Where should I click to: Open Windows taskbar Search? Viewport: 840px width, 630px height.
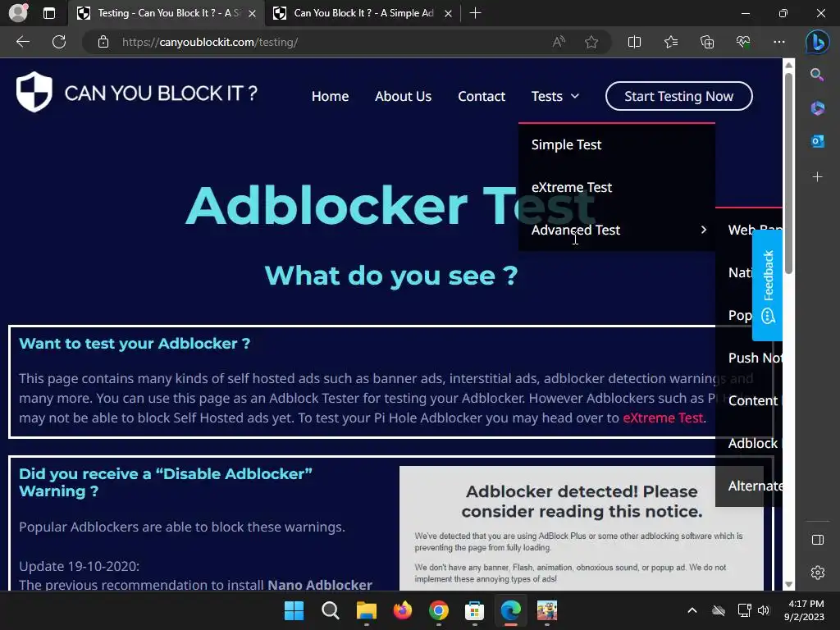coord(330,610)
